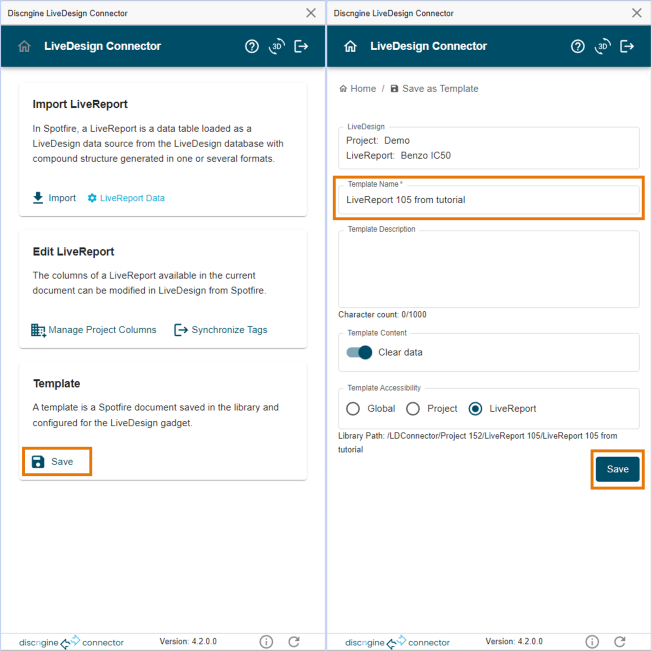Close the left Discngine LiveDesign Connector window
The image size is (652, 651).
[x=311, y=13]
